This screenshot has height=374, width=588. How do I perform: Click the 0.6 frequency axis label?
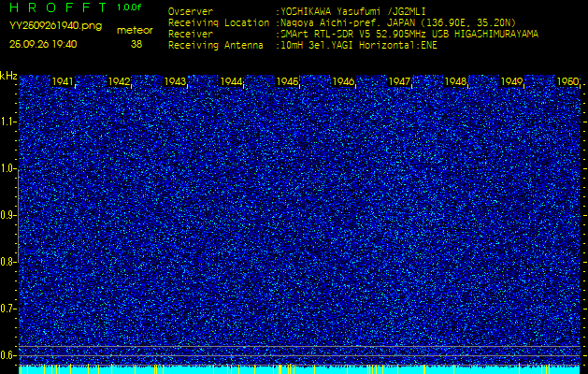(x=7, y=355)
